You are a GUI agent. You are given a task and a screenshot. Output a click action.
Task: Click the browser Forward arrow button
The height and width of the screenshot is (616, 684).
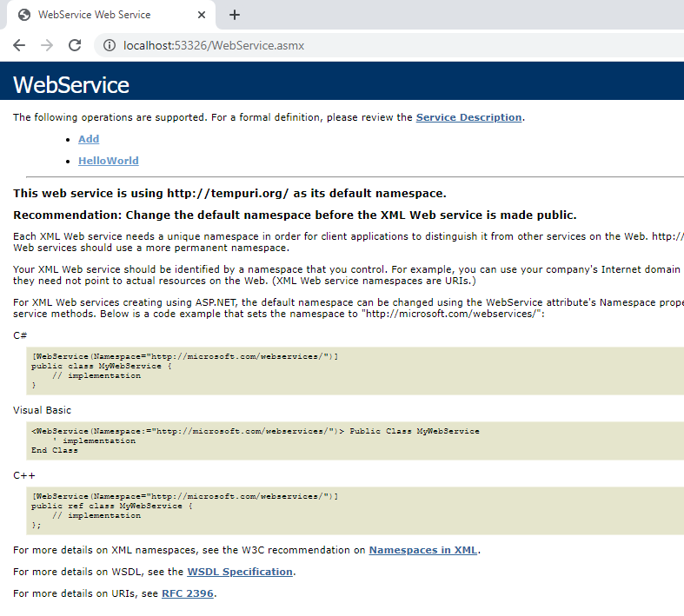47,45
